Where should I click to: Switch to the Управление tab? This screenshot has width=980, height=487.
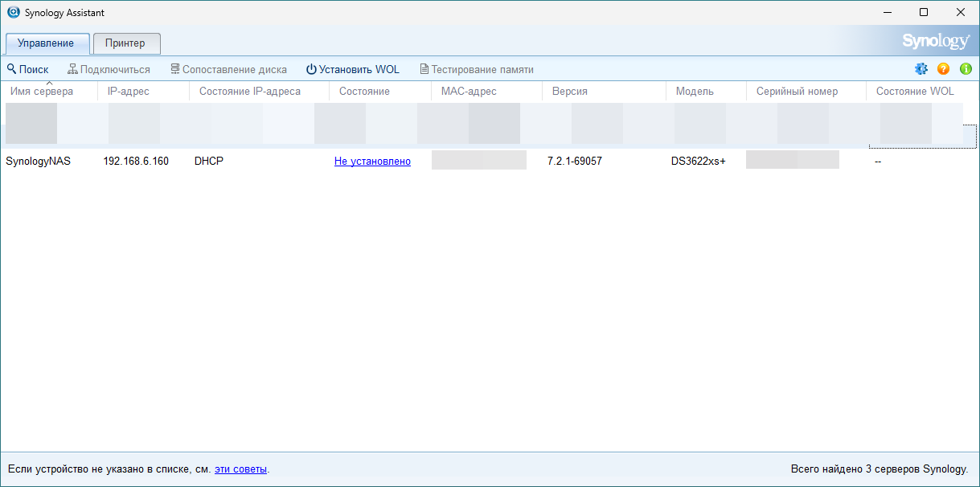[x=46, y=43]
